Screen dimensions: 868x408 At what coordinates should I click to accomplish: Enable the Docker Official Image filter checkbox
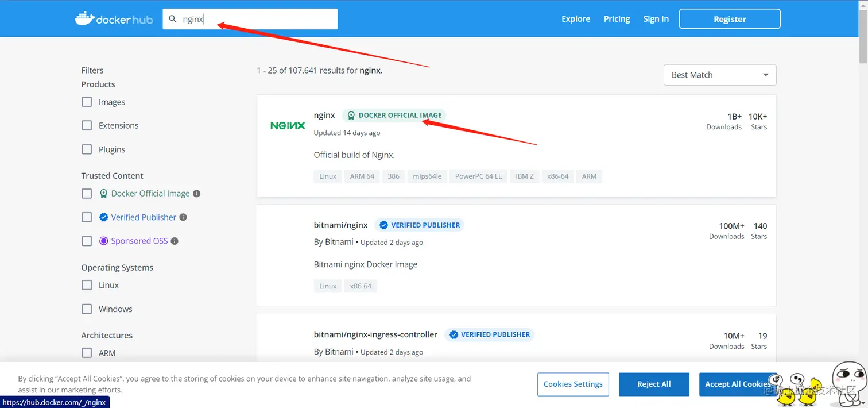click(87, 194)
